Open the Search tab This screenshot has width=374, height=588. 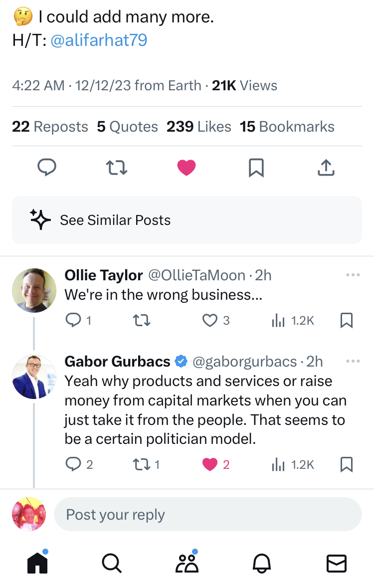coord(111,563)
